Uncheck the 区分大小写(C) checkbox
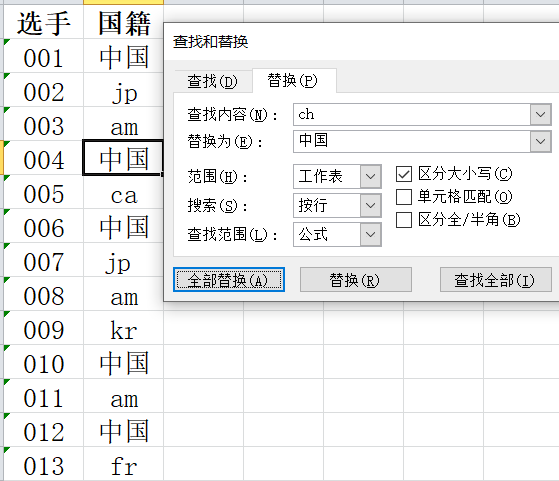The height and width of the screenshot is (481, 559). tap(404, 174)
